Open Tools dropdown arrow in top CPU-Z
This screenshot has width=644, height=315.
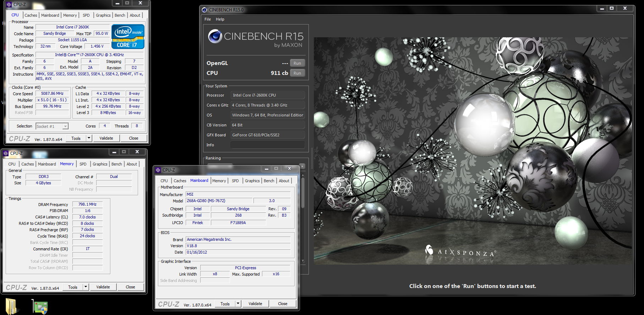[x=89, y=138]
